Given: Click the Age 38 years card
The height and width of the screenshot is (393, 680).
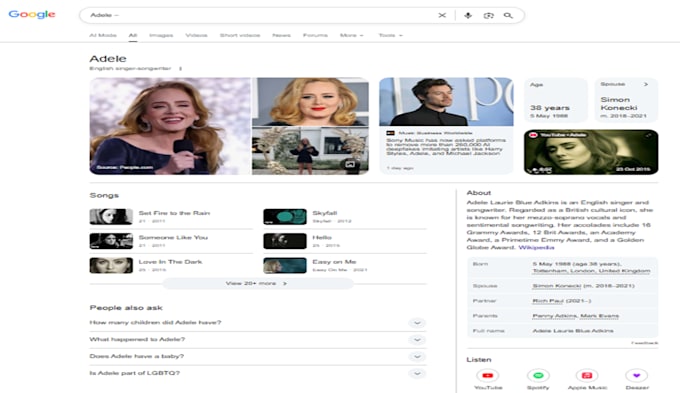Looking at the screenshot, I should point(556,100).
